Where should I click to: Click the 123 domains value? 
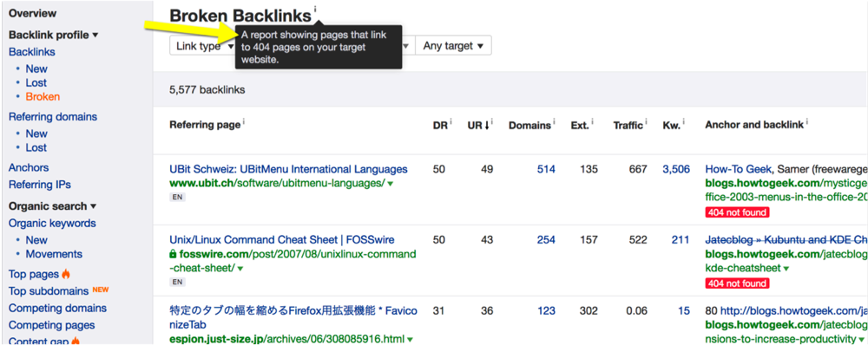click(546, 310)
